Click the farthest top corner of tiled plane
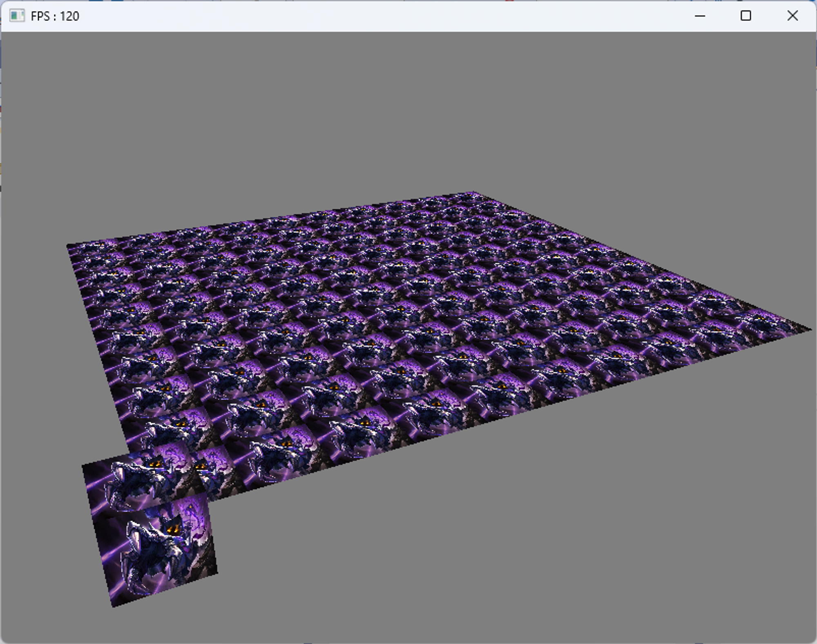The width and height of the screenshot is (817, 644). coord(473,192)
